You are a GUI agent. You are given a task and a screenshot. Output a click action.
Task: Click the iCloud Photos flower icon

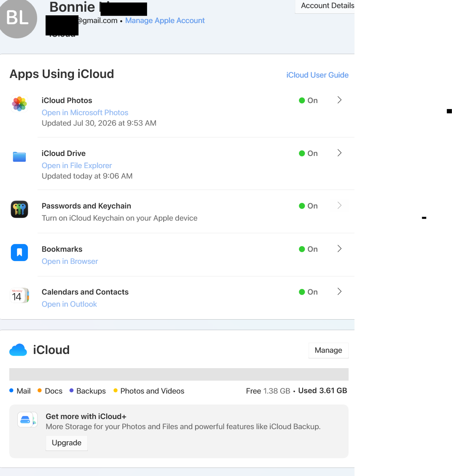coord(19,104)
